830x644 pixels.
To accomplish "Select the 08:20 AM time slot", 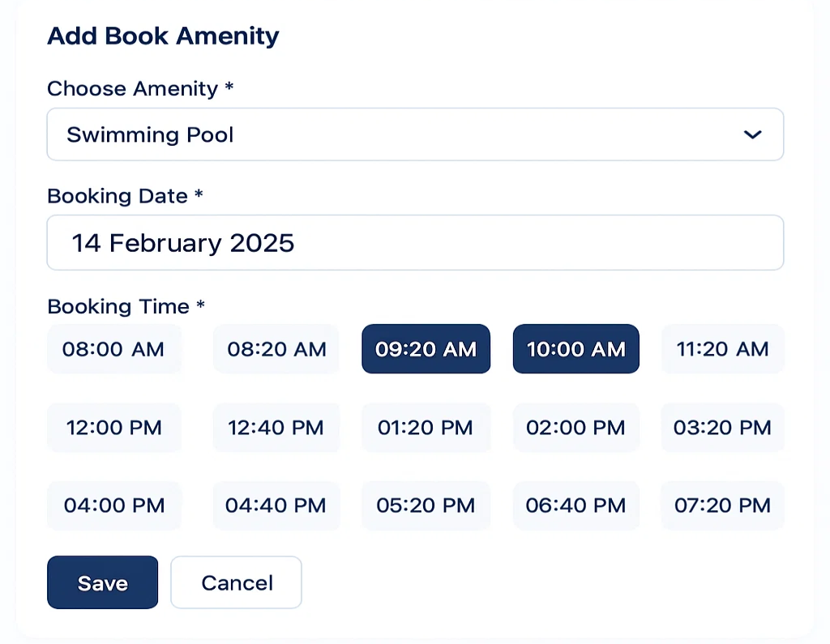I will click(x=276, y=349).
